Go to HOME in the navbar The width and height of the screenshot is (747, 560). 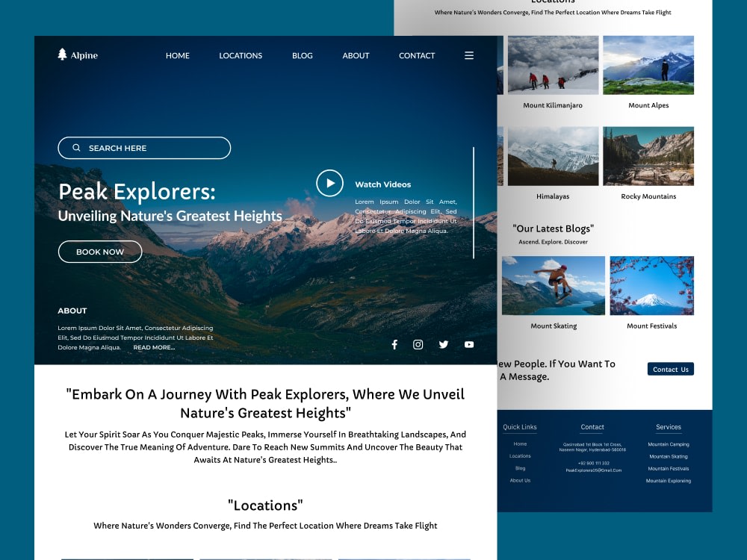point(178,56)
